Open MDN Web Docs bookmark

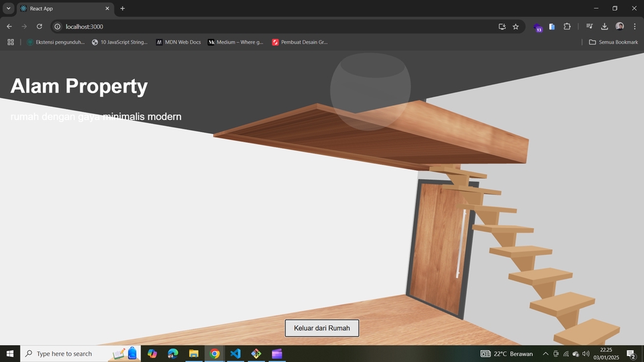[178, 42]
